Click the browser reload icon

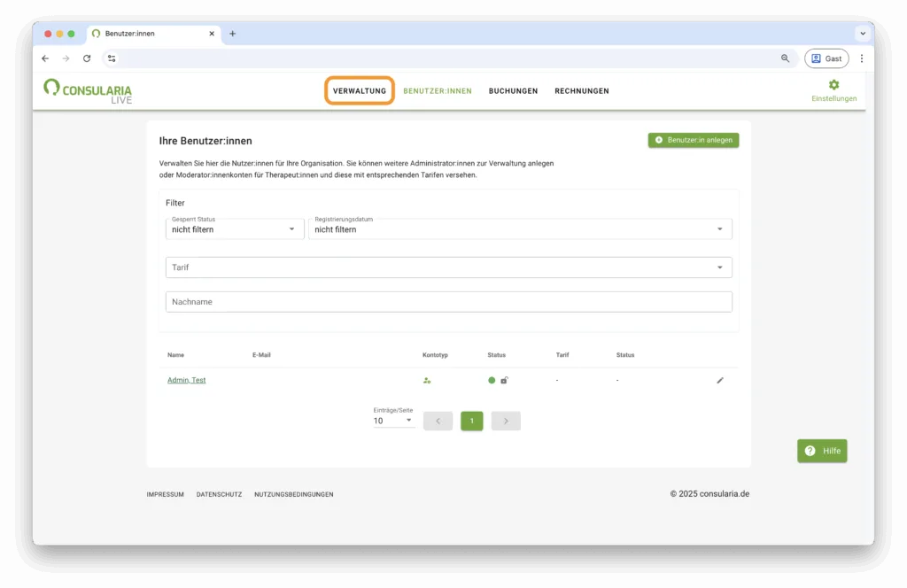[x=87, y=58]
